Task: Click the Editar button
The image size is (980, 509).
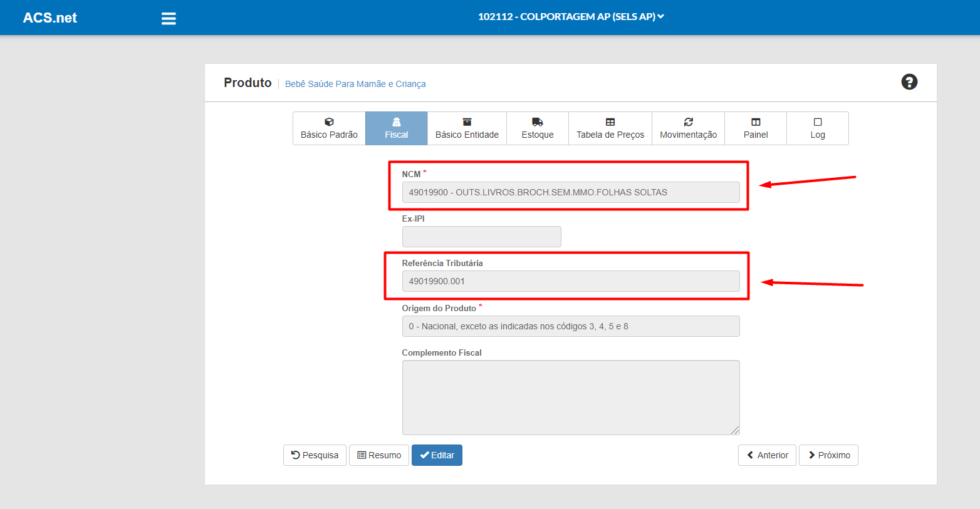Action: click(x=437, y=455)
